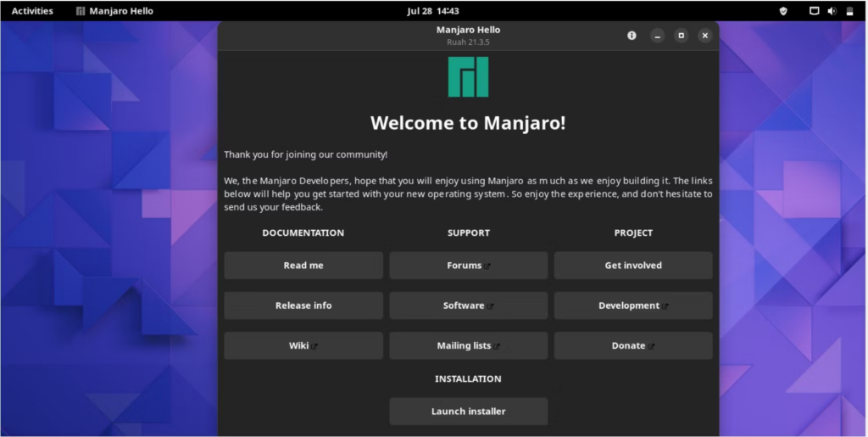Open the About info icon in the header
This screenshot has height=437, width=868.
coord(632,36)
